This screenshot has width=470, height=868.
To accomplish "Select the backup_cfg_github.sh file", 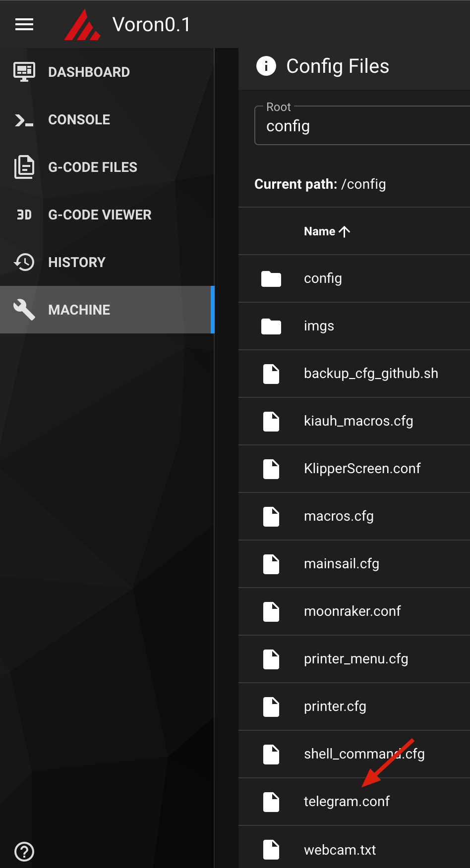I will coord(371,374).
